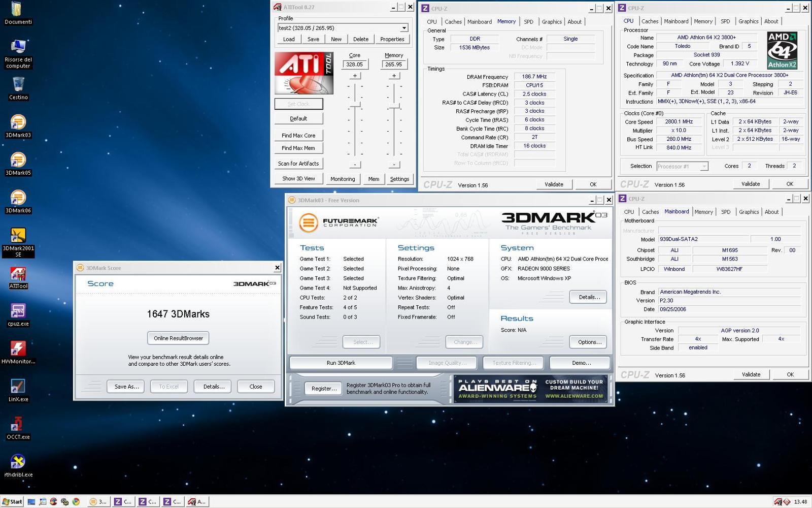812x508 pixels.
Task: Open the Documenti folder icon
Action: [x=18, y=13]
